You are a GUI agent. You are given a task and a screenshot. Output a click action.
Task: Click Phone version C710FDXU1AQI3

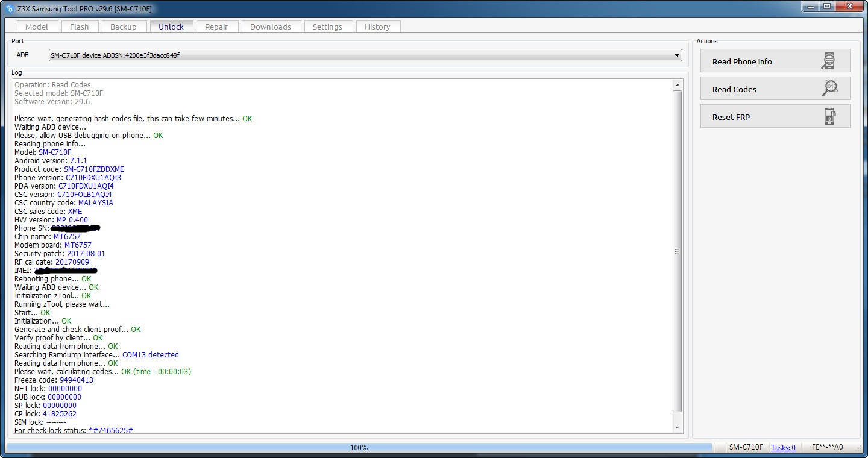[x=93, y=178]
